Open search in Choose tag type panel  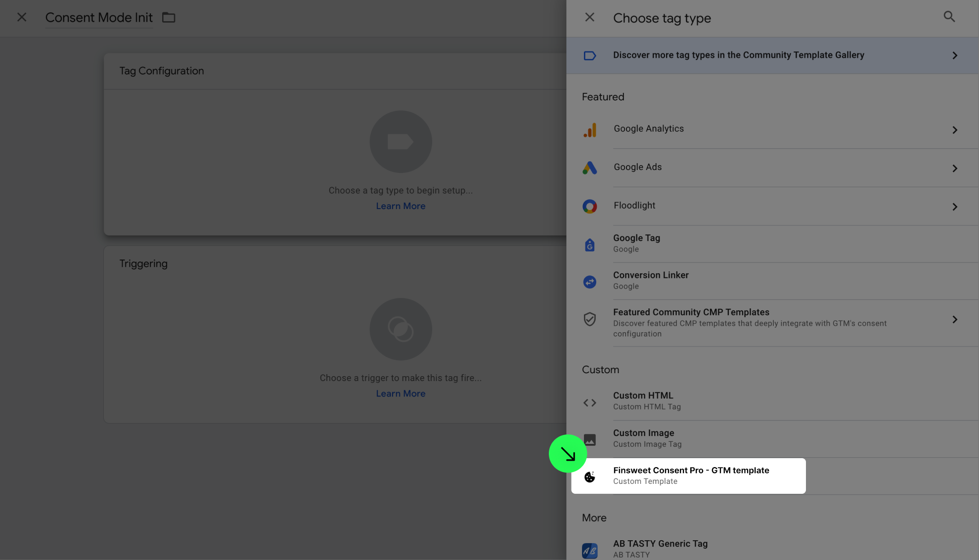pos(949,17)
